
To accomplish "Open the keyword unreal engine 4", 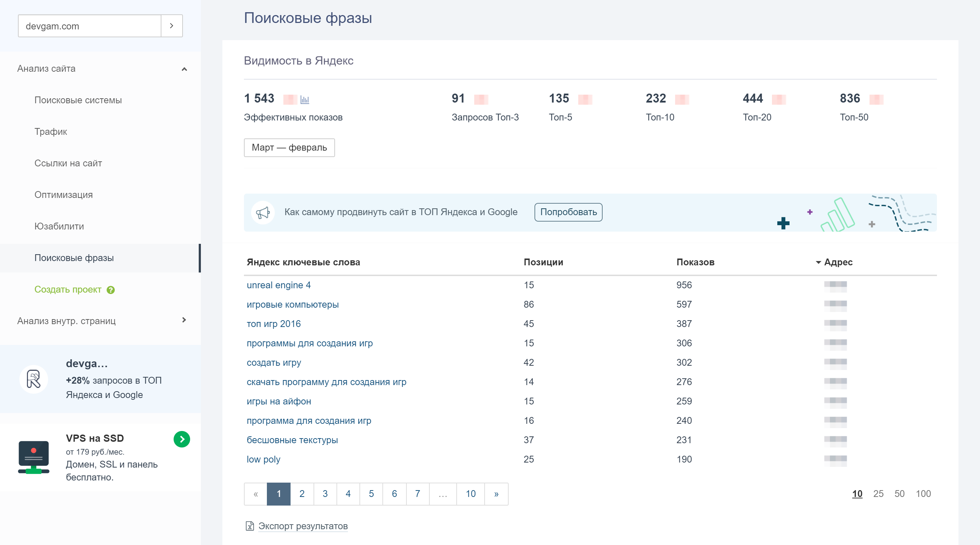I will (x=278, y=285).
